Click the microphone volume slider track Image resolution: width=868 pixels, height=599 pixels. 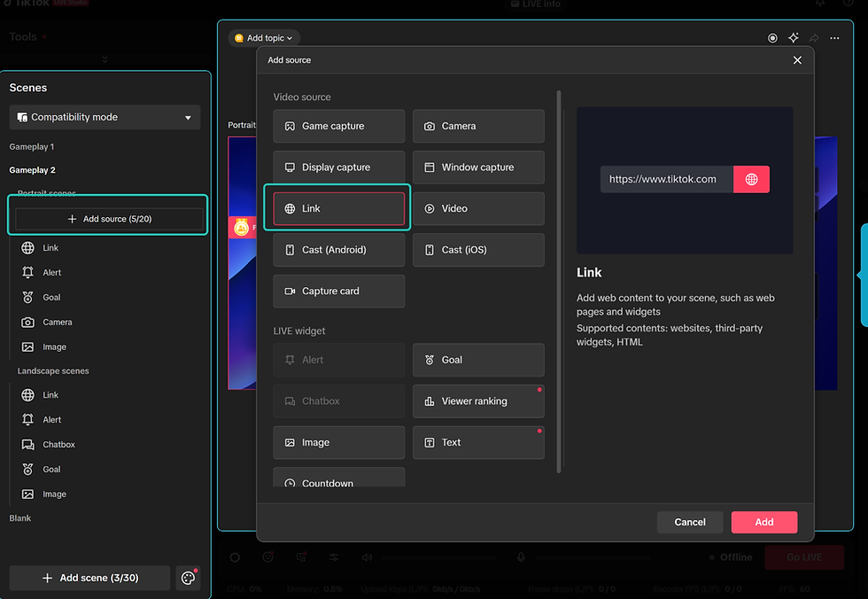(592, 557)
